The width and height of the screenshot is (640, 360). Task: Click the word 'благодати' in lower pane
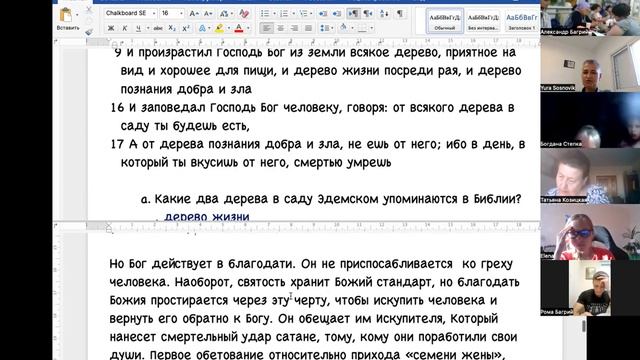[x=261, y=264]
